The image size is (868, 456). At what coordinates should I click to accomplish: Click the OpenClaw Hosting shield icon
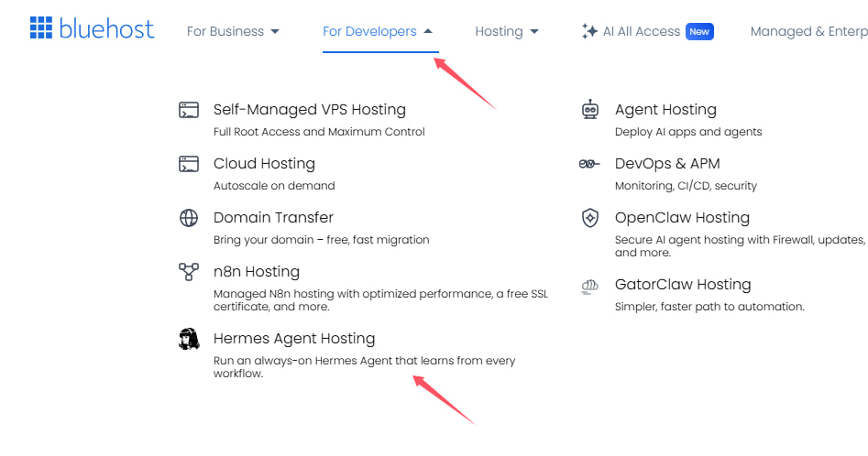tap(590, 218)
